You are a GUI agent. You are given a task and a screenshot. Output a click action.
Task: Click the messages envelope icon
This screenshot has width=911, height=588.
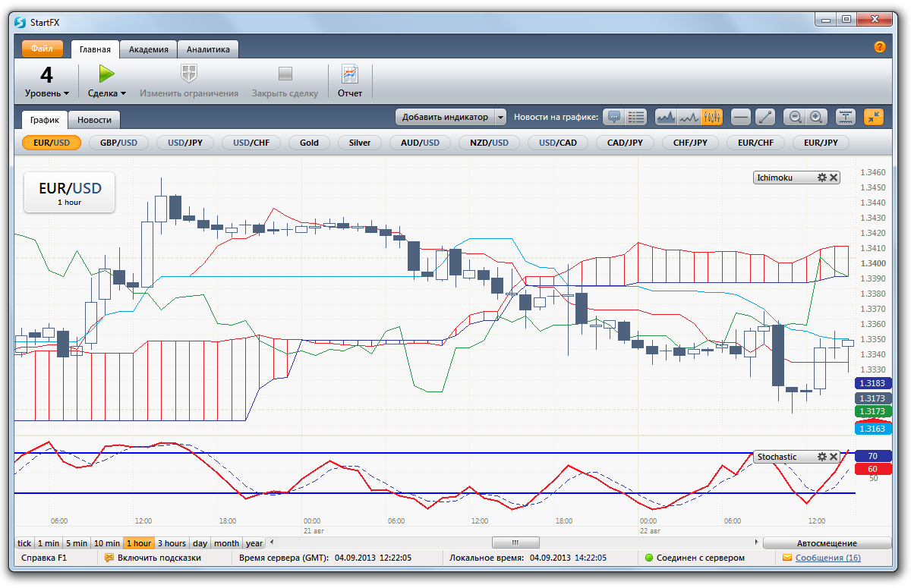787,558
